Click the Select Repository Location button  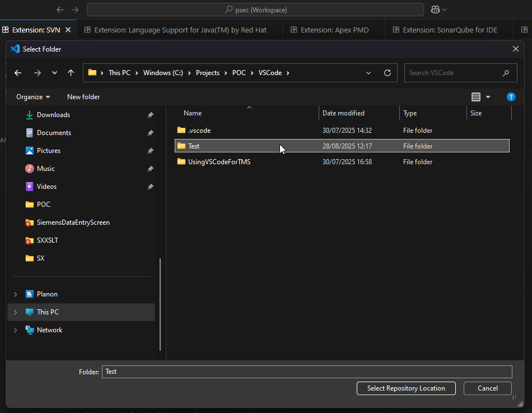click(406, 388)
